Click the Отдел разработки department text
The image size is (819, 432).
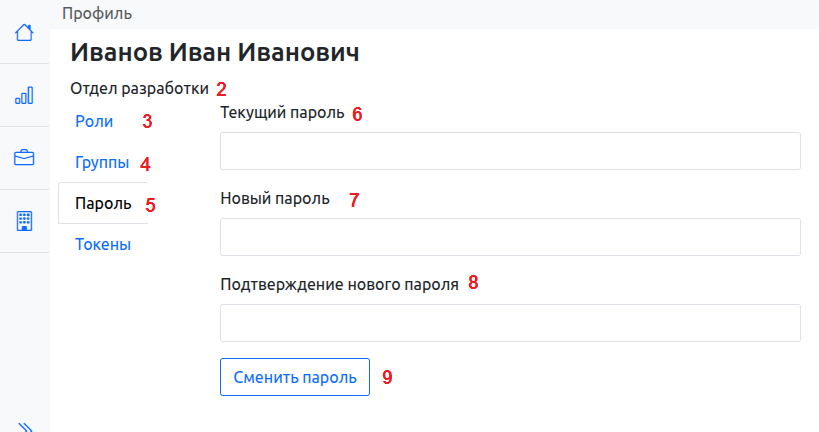pos(139,88)
